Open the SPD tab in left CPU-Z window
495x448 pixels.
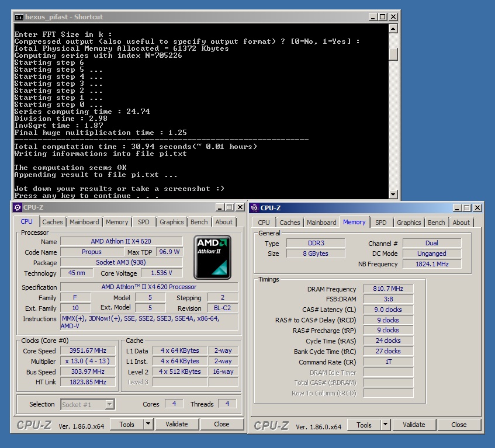pos(144,222)
